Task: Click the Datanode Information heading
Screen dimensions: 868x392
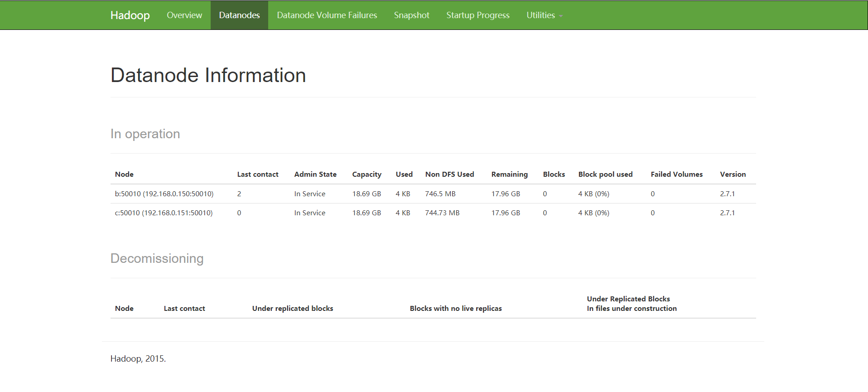Action: [208, 75]
